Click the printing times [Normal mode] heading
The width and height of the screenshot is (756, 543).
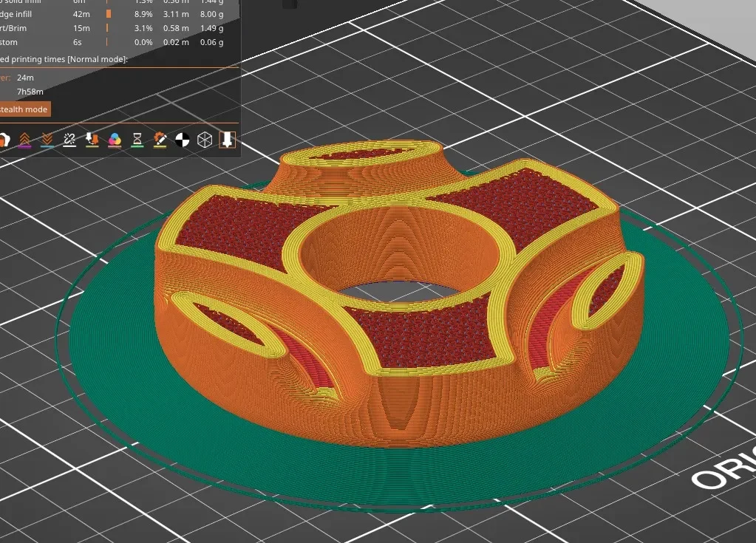(64, 59)
